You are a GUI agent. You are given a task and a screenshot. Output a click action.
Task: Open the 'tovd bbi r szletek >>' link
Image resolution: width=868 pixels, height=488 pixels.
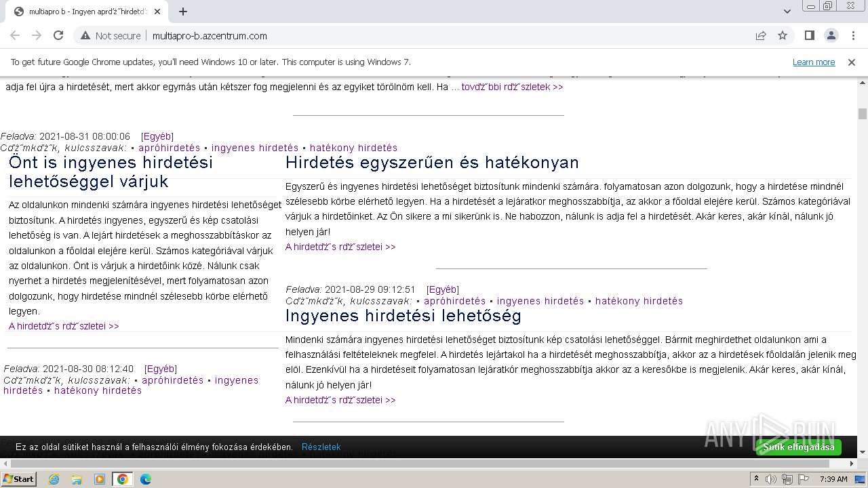point(512,87)
